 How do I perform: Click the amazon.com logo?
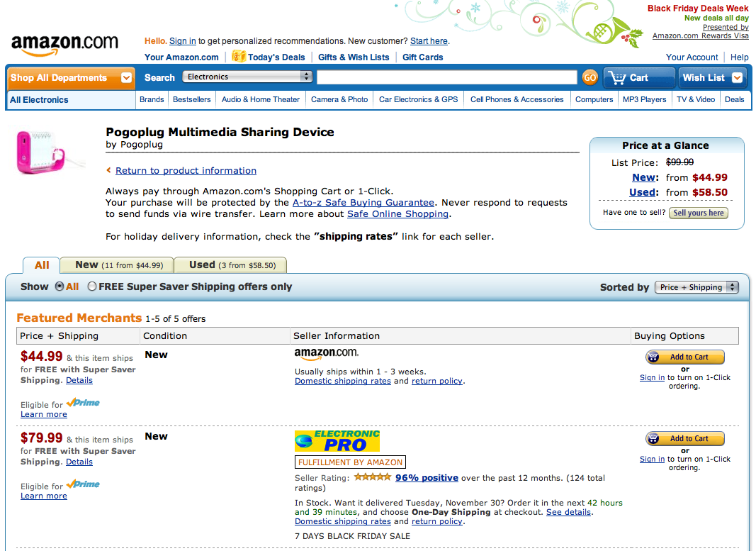coord(64,45)
